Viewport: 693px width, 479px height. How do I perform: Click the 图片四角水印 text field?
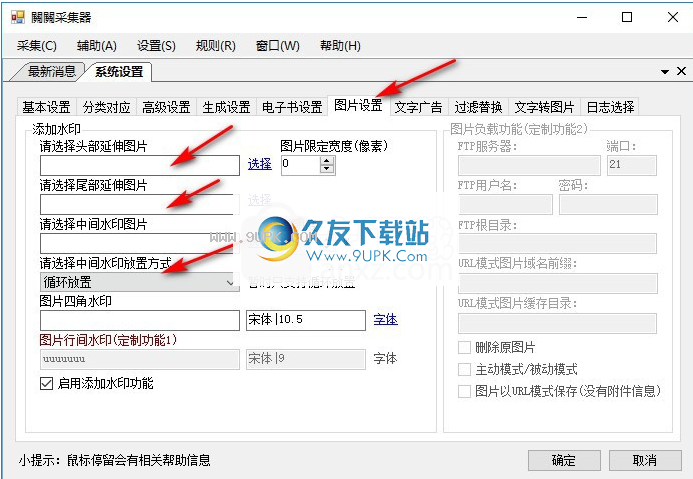point(140,320)
